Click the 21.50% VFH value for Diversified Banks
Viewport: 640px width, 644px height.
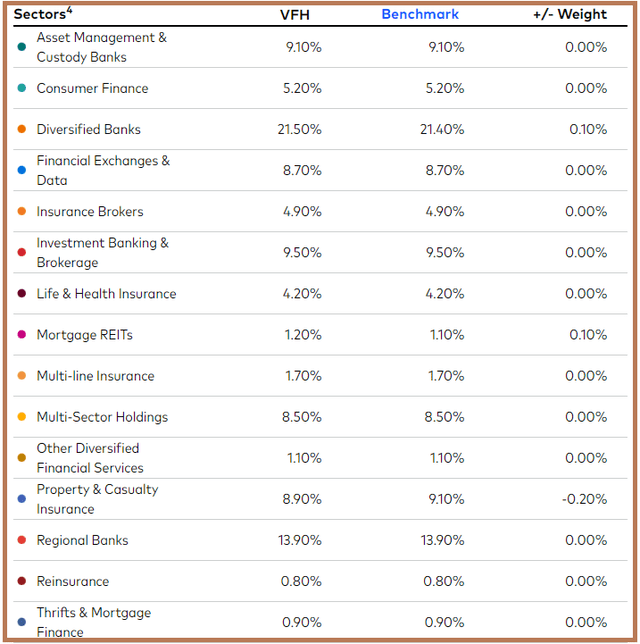299,129
